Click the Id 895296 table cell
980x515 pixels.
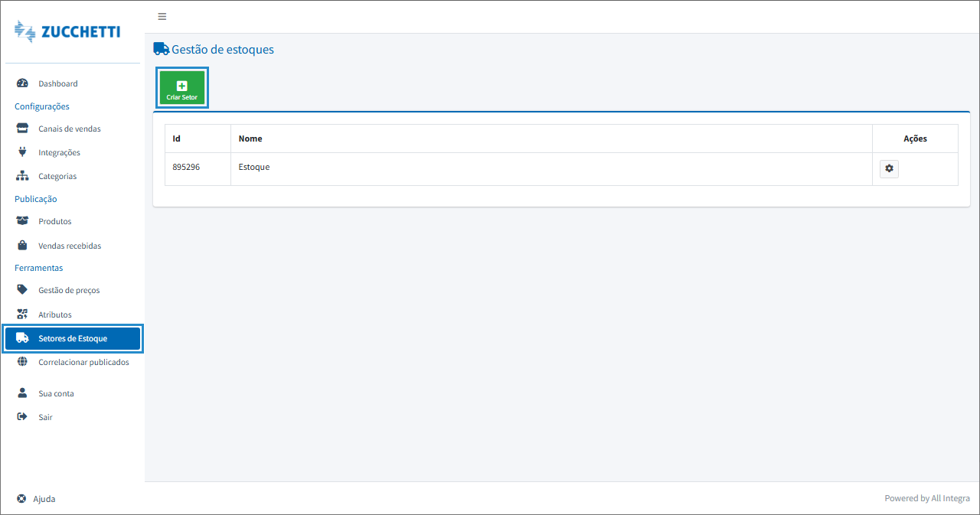click(x=186, y=167)
